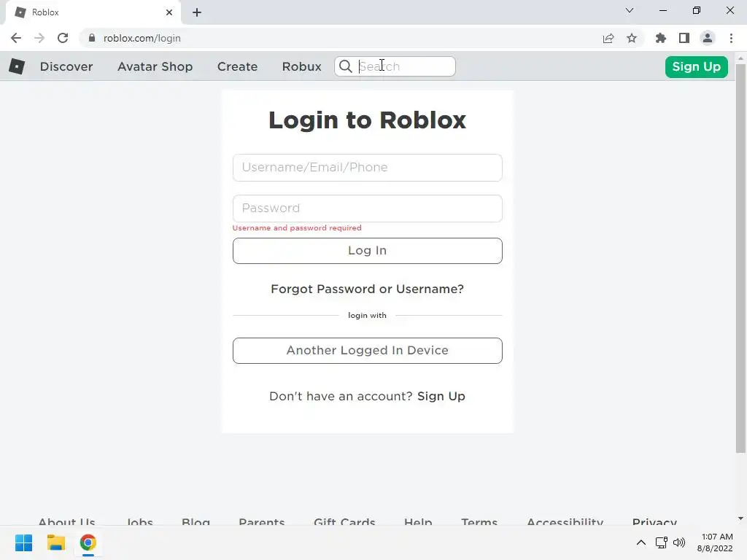The image size is (747, 560).
Task: Click the address bar URL
Action: pyautogui.click(x=142, y=38)
